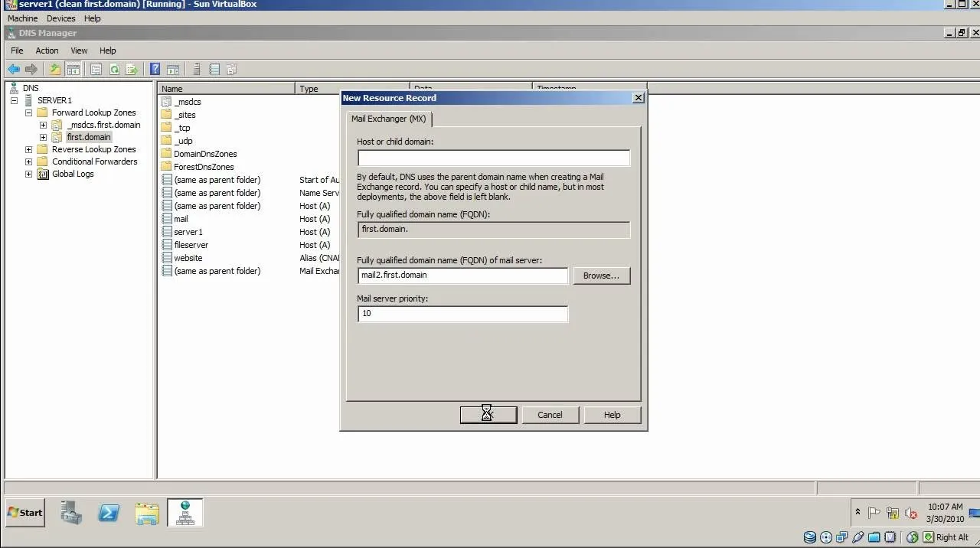
Task: Click the New Record documents toolbar icon
Action: tap(231, 70)
